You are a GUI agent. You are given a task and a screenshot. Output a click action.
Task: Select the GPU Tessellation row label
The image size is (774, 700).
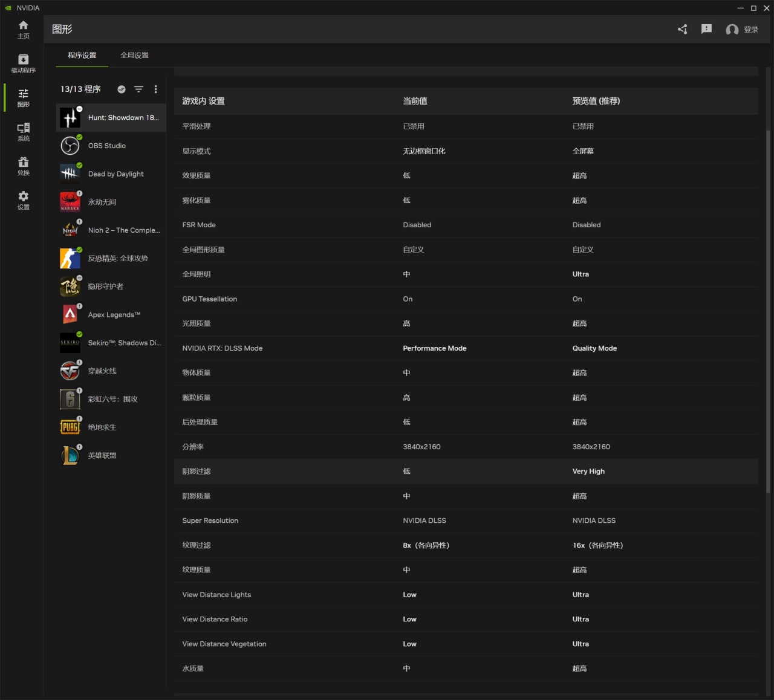point(210,299)
